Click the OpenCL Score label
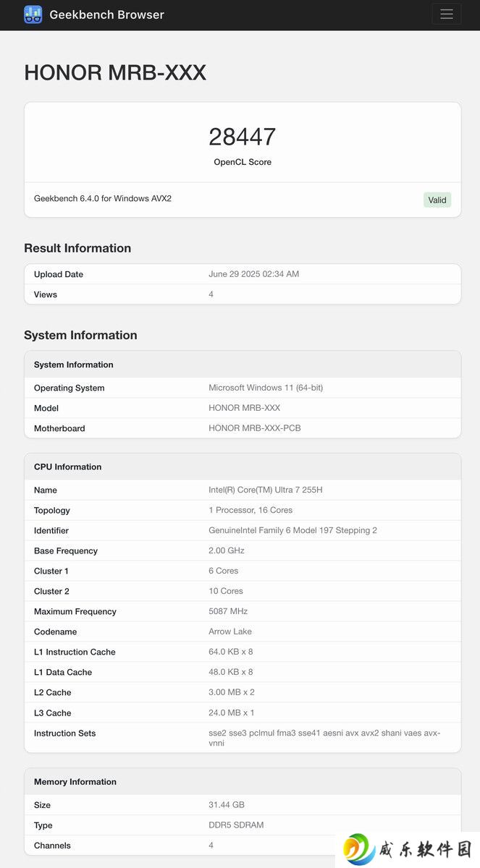Viewport: 480px width, 868px height. click(243, 162)
